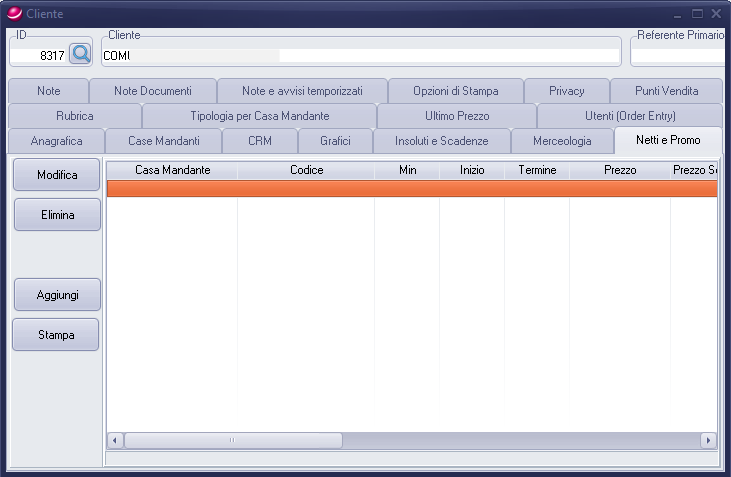This screenshot has width=731, height=477.
Task: Sort by Casa Mandante column header
Action: [x=172, y=170]
